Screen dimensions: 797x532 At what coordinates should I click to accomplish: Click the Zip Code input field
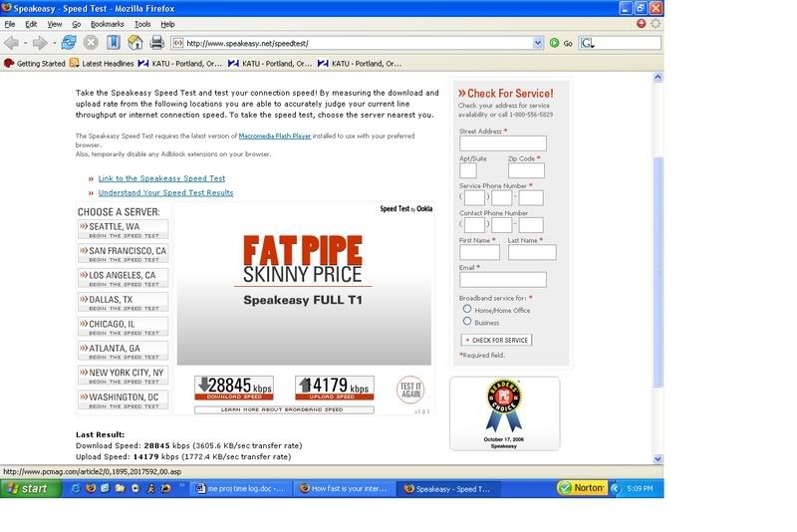pos(526,170)
